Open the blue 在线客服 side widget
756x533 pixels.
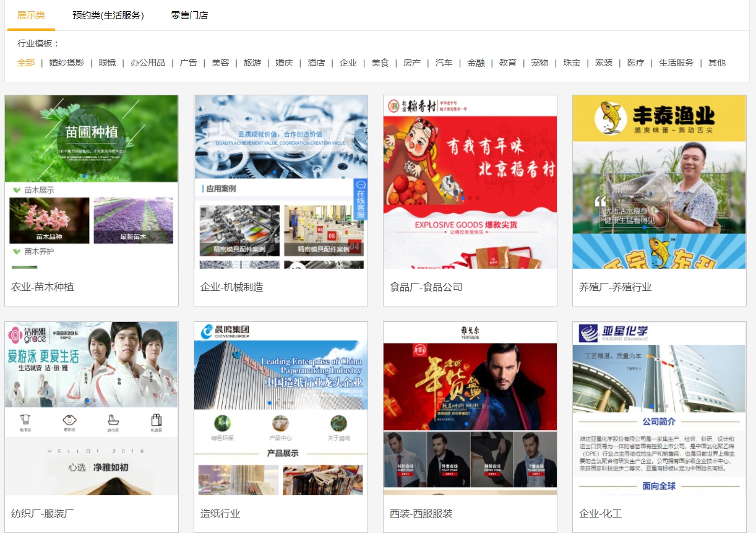(x=361, y=199)
